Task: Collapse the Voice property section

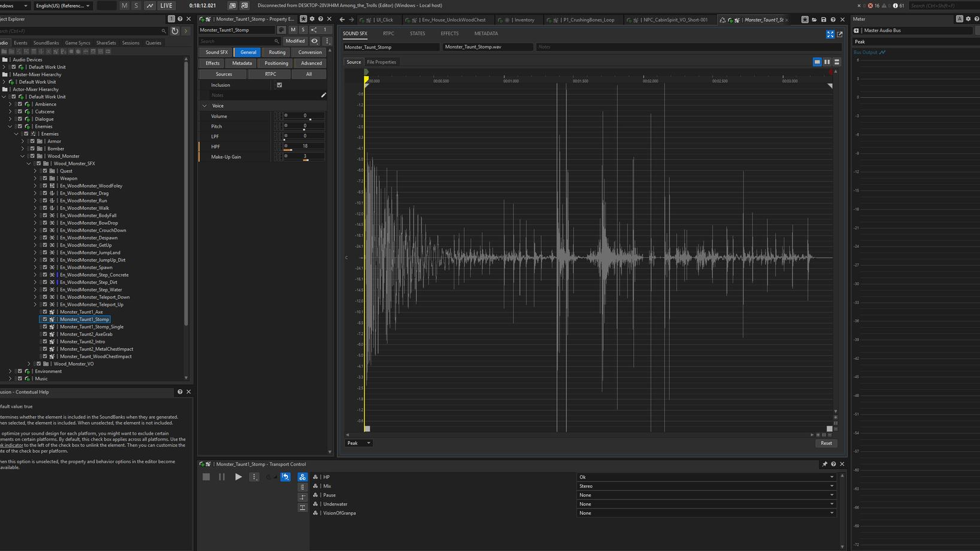Action: 204,105
